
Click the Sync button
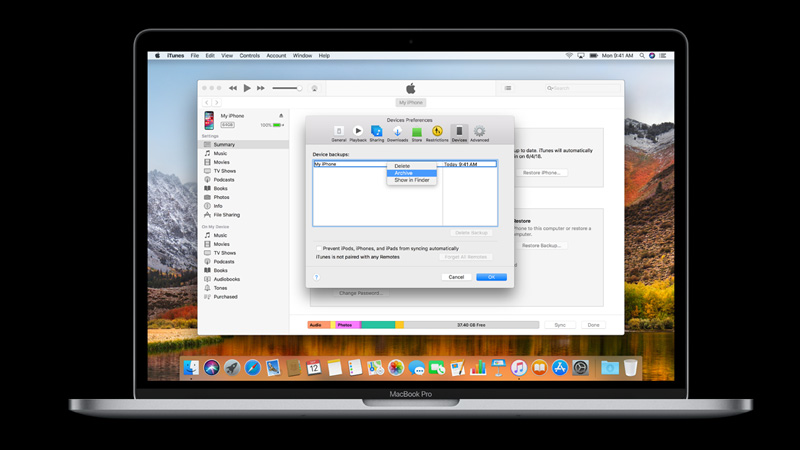560,325
